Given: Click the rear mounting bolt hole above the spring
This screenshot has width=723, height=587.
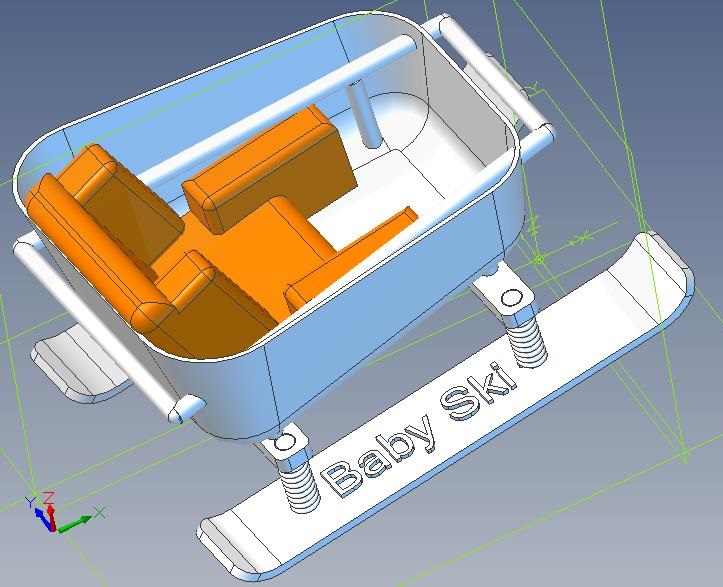Looking at the screenshot, I should coord(511,297).
